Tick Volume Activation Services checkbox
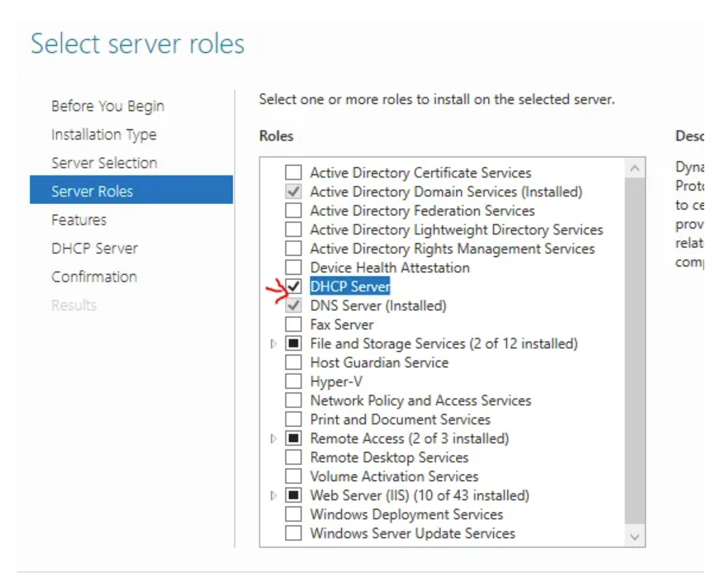709x588 pixels. point(293,476)
